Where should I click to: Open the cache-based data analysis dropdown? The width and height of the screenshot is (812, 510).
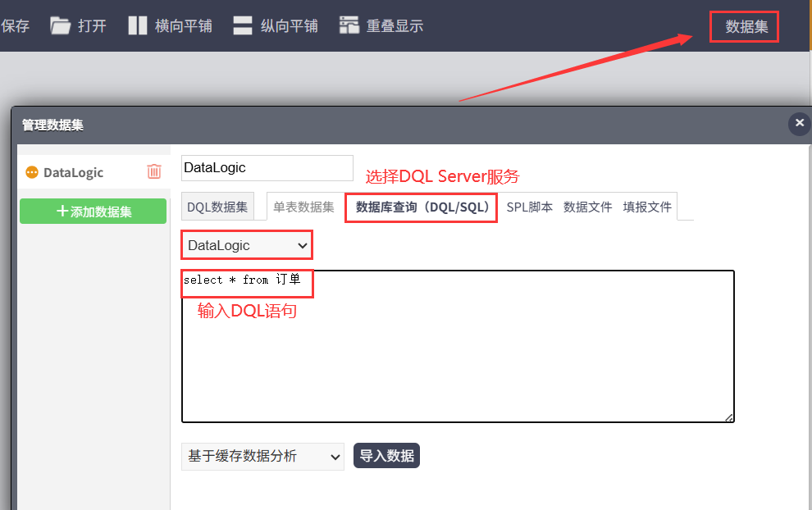262,456
